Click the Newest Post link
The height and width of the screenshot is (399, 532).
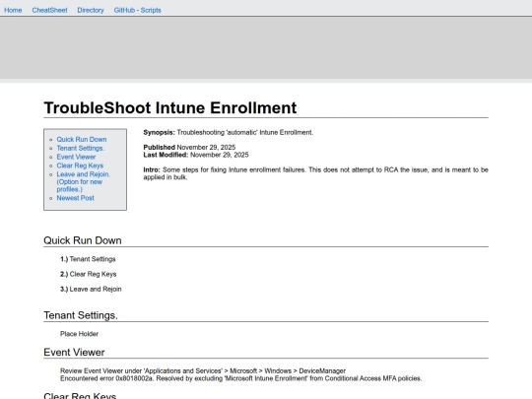click(x=75, y=198)
